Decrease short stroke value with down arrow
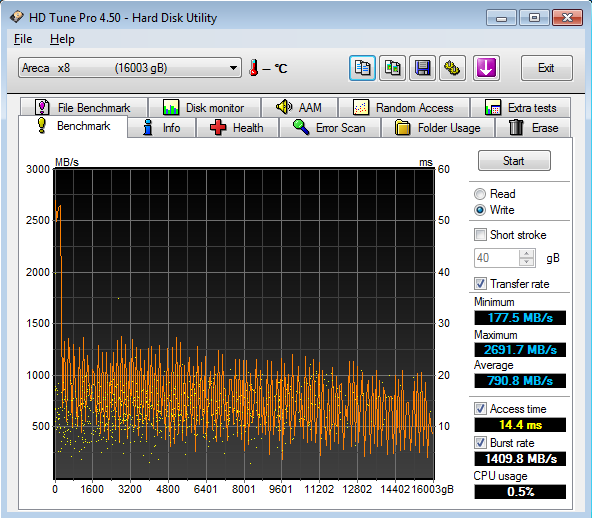The height and width of the screenshot is (518, 592). click(x=527, y=262)
